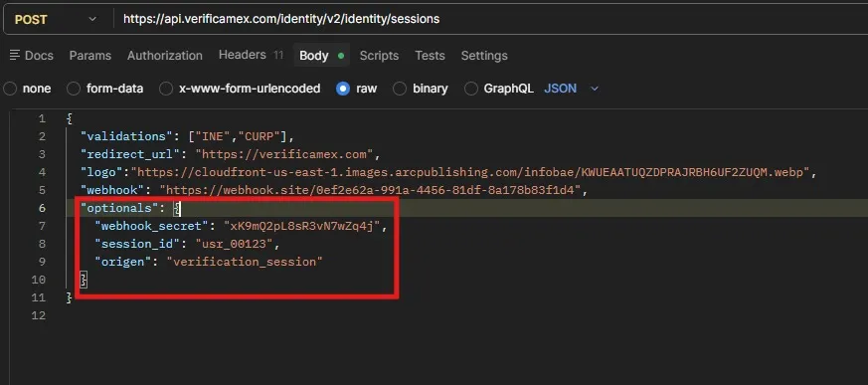868x385 pixels.
Task: Click line number 6 in editor gutter
Action: click(42, 208)
